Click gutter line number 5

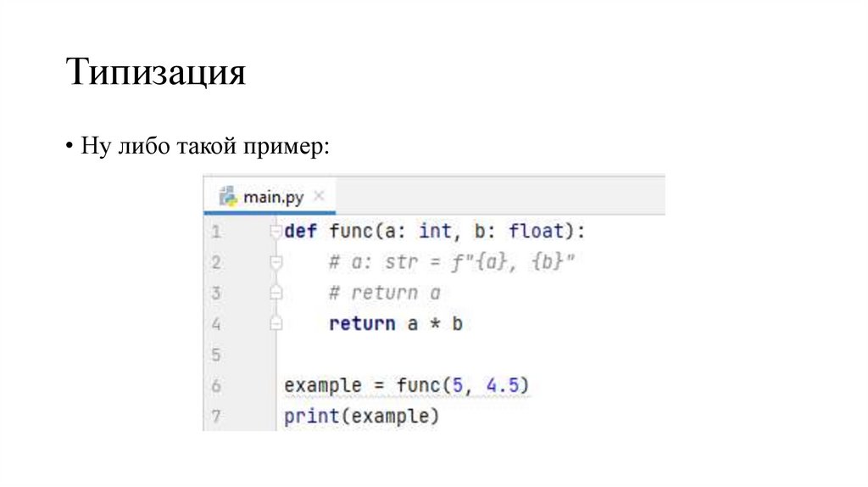[215, 355]
